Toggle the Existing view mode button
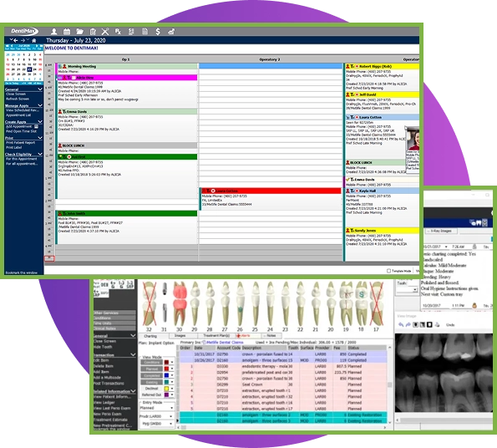Image resolution: width=497 pixels, height=448 pixels. 152,382
